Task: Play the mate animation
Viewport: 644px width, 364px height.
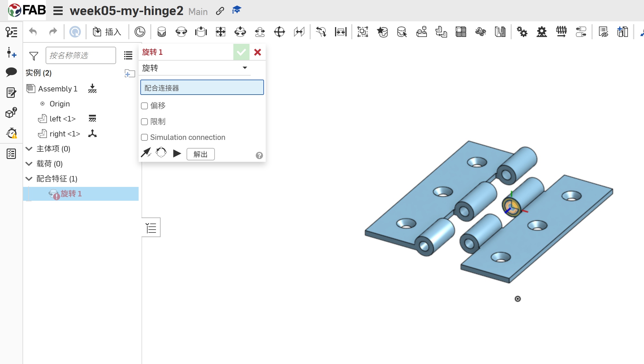Action: tap(177, 153)
